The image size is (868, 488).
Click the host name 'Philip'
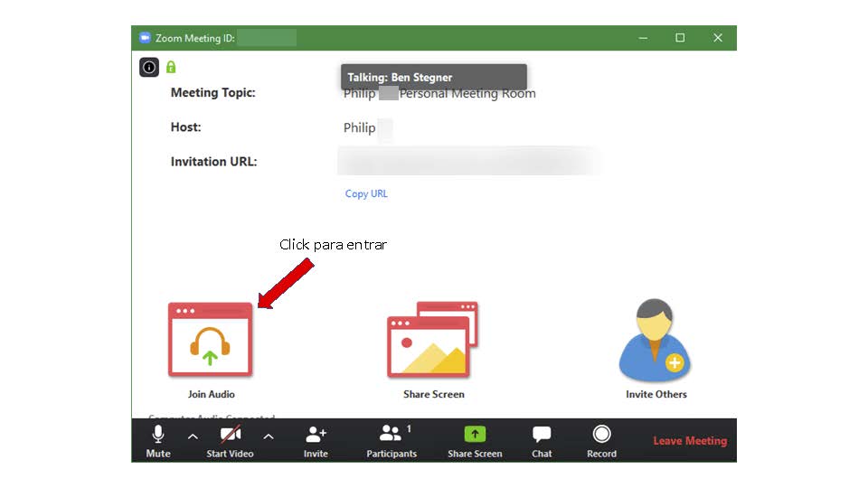pos(359,127)
